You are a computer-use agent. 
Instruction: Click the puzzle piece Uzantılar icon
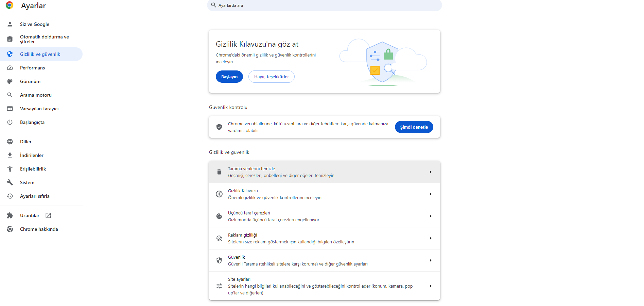(x=10, y=215)
